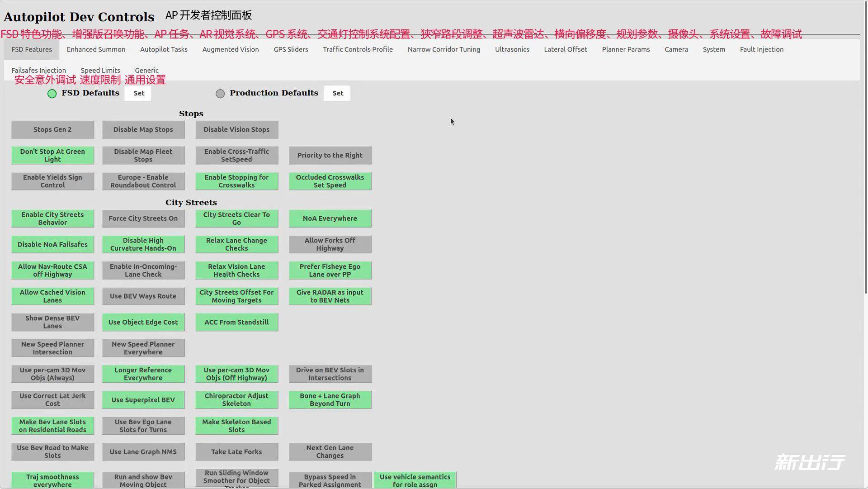Toggle Relax Lane Change Checks
This screenshot has height=489, width=868.
coord(236,244)
